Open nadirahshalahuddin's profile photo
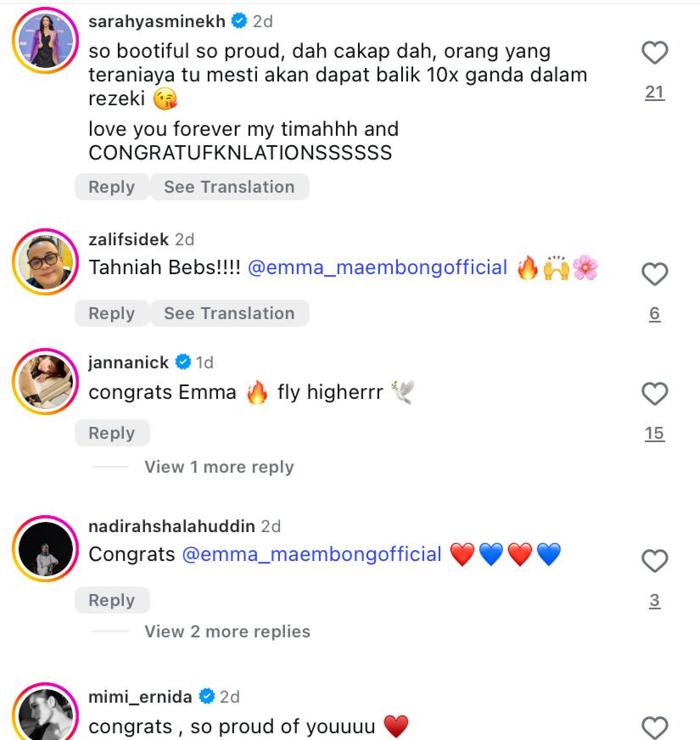This screenshot has height=740, width=700. tap(46, 550)
